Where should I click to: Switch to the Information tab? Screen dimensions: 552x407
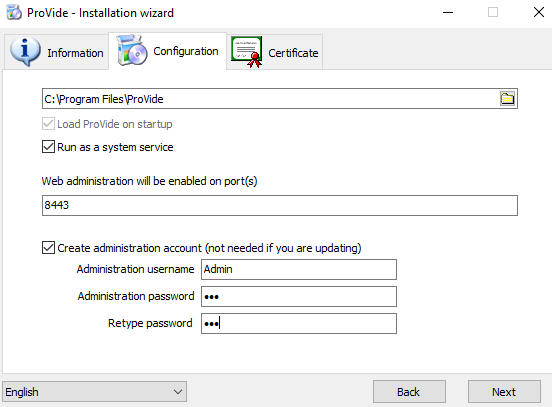tap(56, 52)
